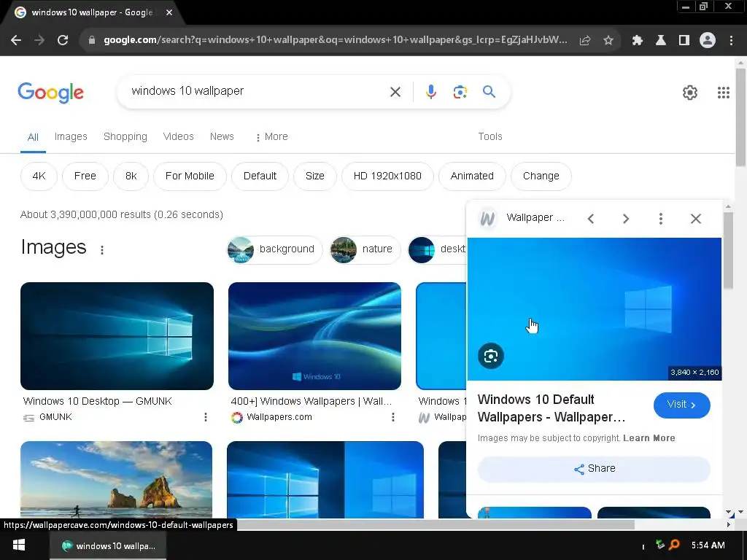Bookmark this page with the star icon
Screen dimensions: 747x560
608,41
